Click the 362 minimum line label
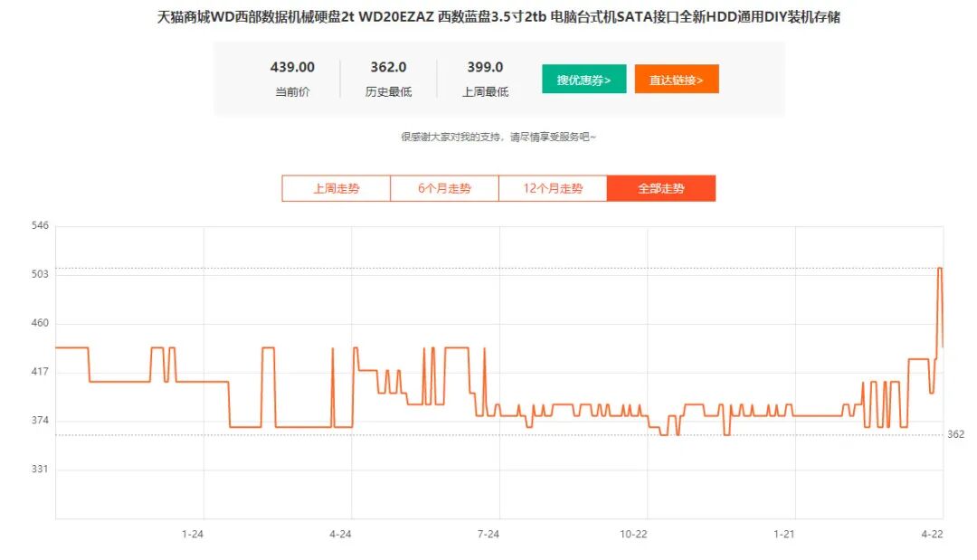 tap(956, 434)
